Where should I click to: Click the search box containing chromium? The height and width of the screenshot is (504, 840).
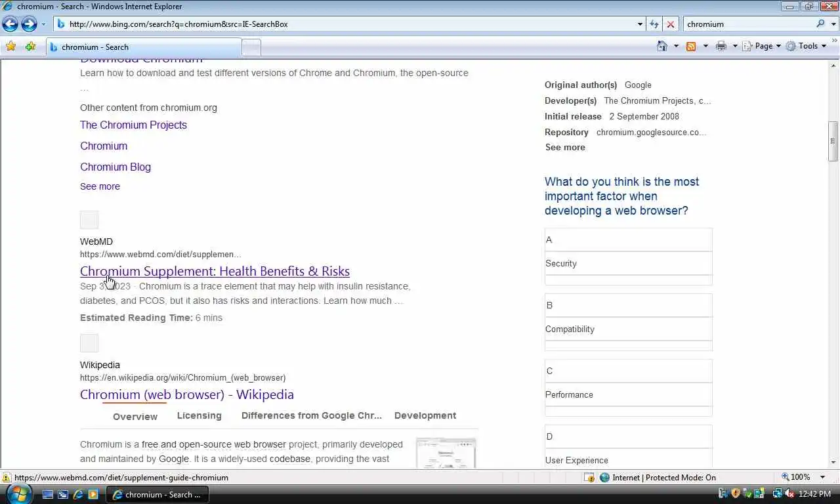748,24
